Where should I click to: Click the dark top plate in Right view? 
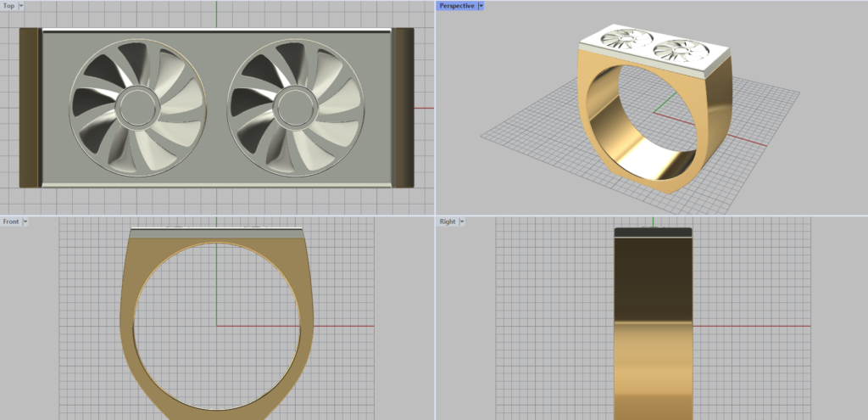(x=653, y=232)
